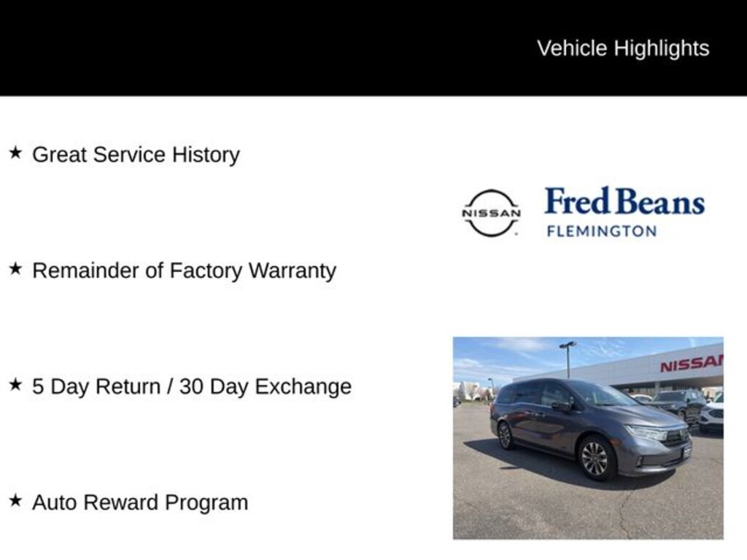Click the star beside Auto Reward Program
747x560 pixels.
[x=15, y=501]
